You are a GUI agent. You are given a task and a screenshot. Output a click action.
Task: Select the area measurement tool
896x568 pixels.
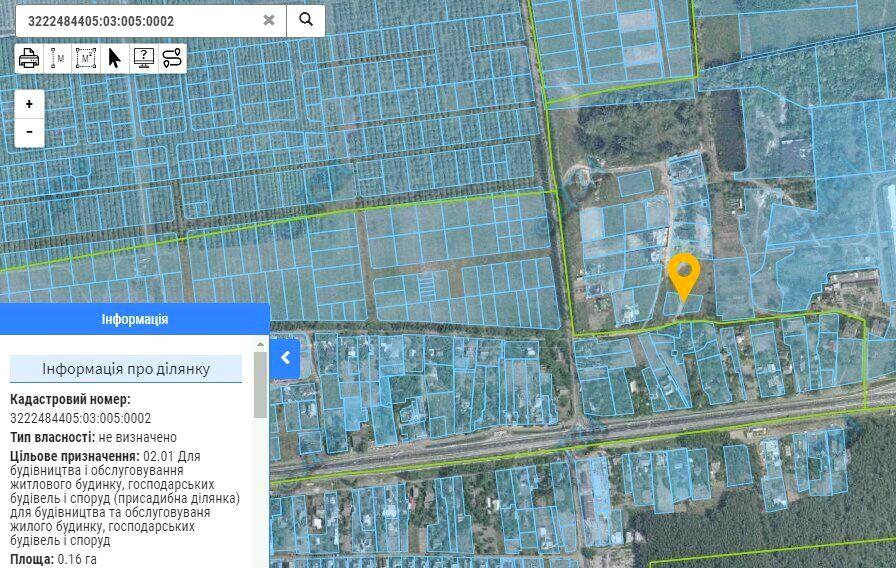[86, 58]
